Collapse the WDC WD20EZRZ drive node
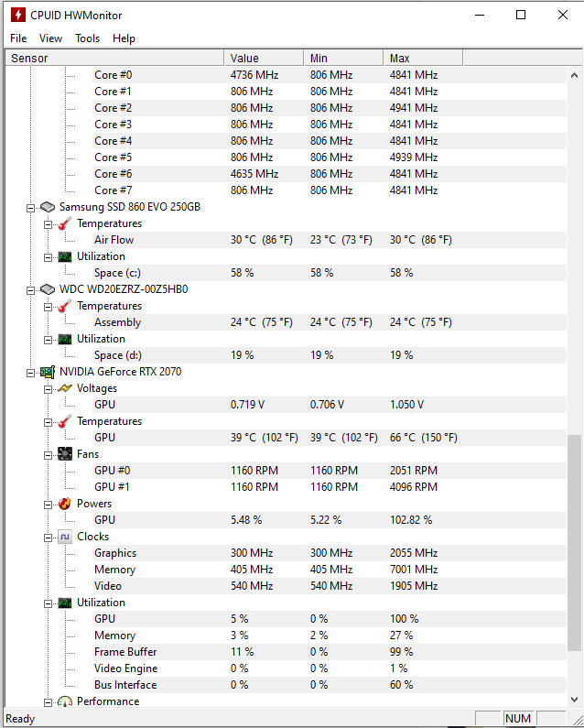Screen dimensions: 584x728 point(31,289)
